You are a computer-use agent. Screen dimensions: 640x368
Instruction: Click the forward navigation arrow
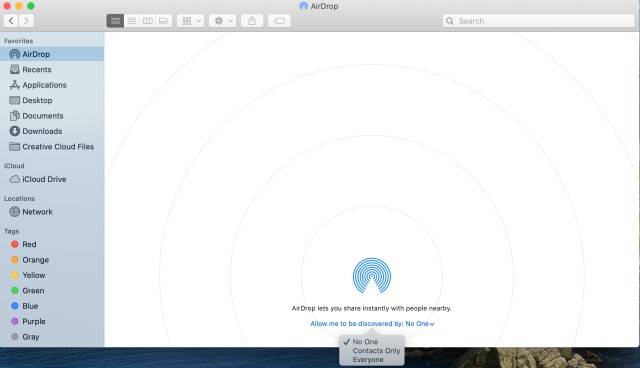pos(27,21)
